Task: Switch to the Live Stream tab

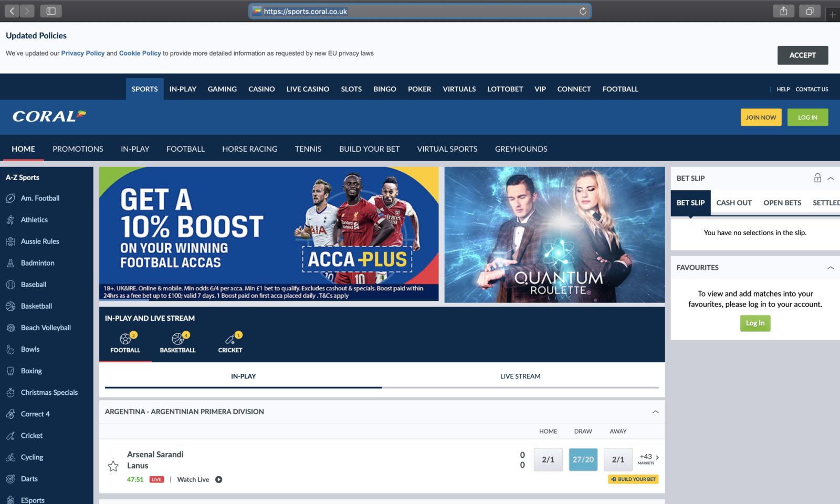Action: (x=520, y=376)
